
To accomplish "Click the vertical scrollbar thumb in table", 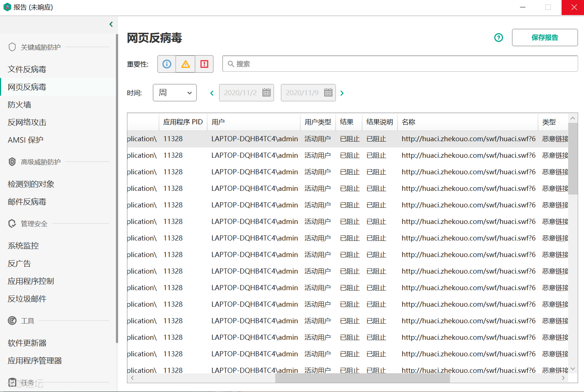I will (573, 158).
